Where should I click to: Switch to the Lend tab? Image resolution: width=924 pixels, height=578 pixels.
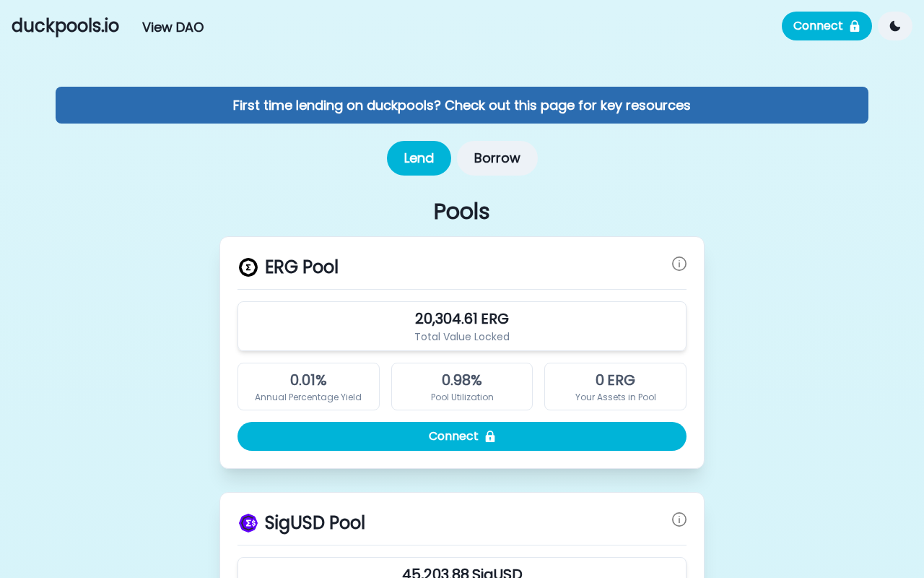click(419, 158)
